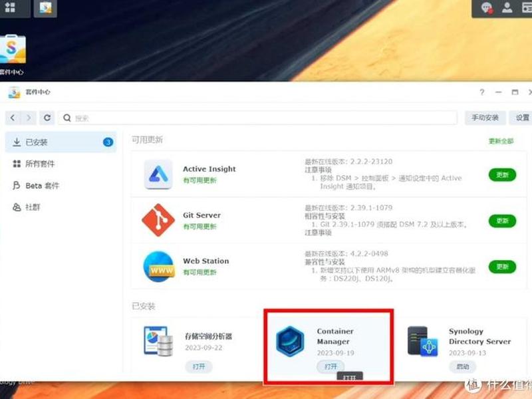Image resolution: width=532 pixels, height=399 pixels.
Task: Select the 所有套件 sidebar category
Action: point(61,164)
